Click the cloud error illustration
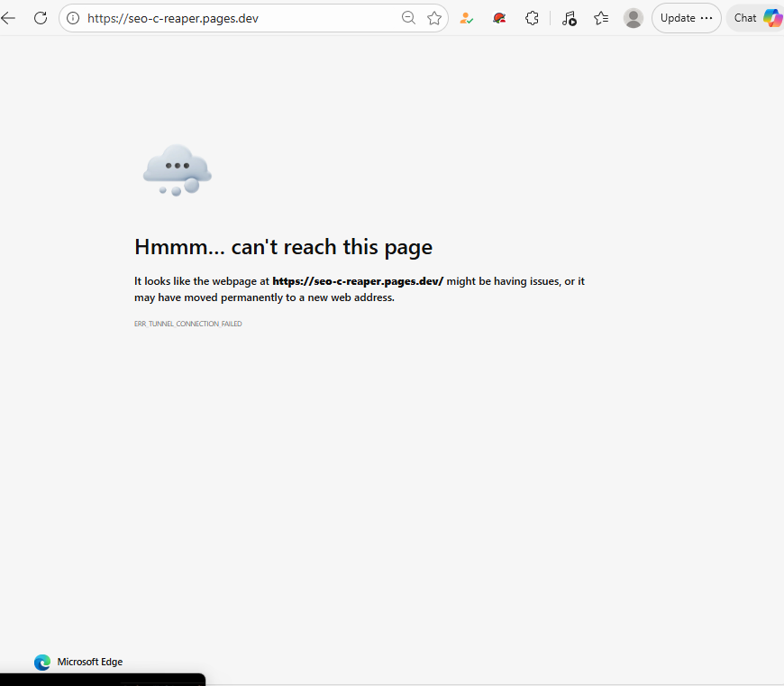The height and width of the screenshot is (686, 784). point(178,170)
